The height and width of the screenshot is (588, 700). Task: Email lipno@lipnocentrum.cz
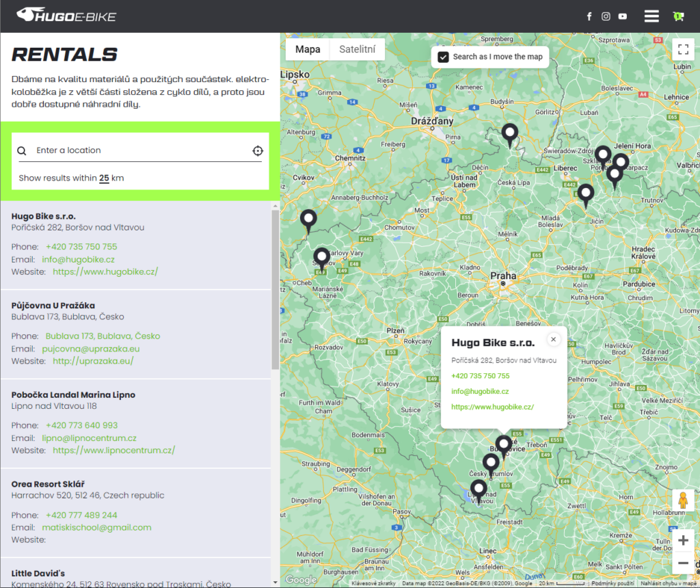(90, 438)
